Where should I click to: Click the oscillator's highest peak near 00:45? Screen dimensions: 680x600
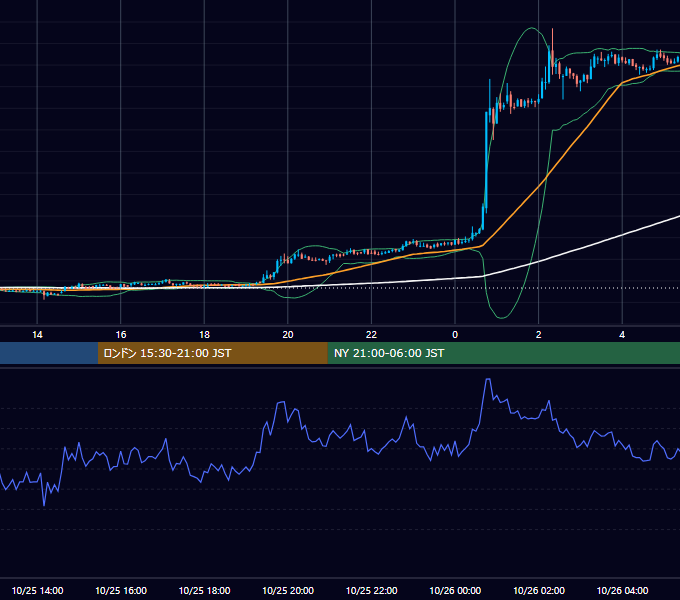point(488,379)
